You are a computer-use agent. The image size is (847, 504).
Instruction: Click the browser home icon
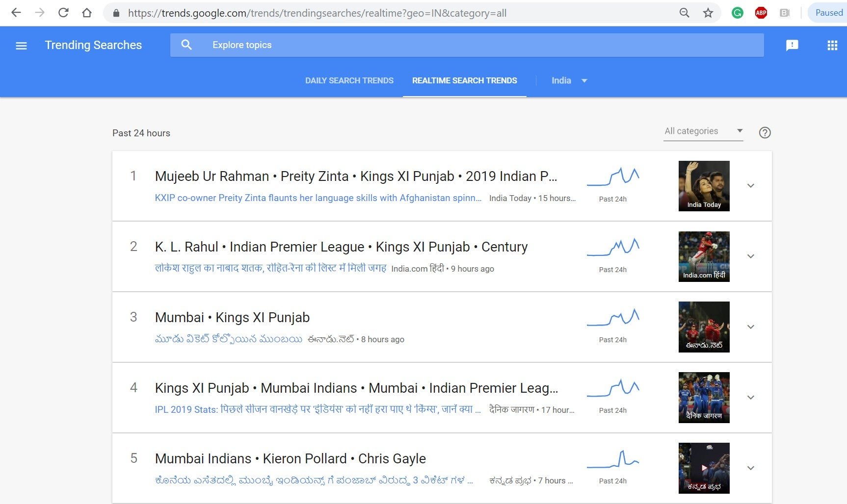click(x=87, y=13)
